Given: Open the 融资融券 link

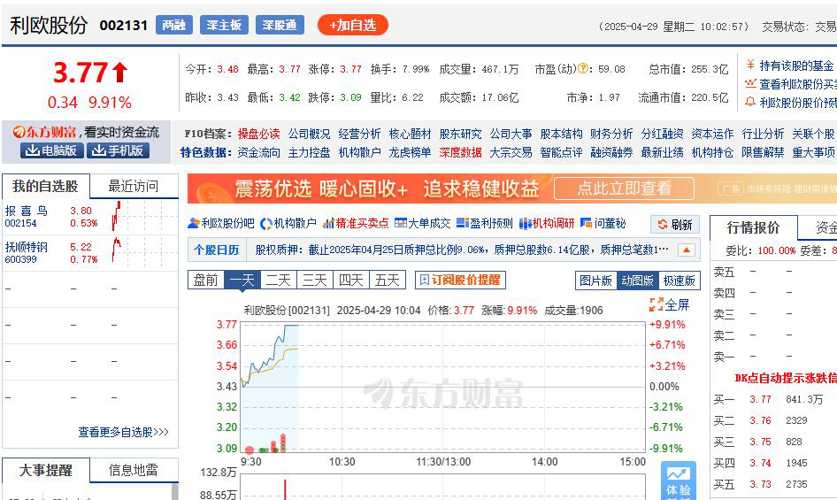Looking at the screenshot, I should pos(611,153).
